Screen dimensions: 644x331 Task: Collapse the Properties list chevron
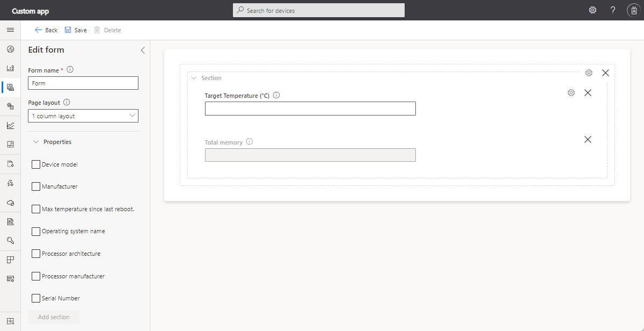36,142
